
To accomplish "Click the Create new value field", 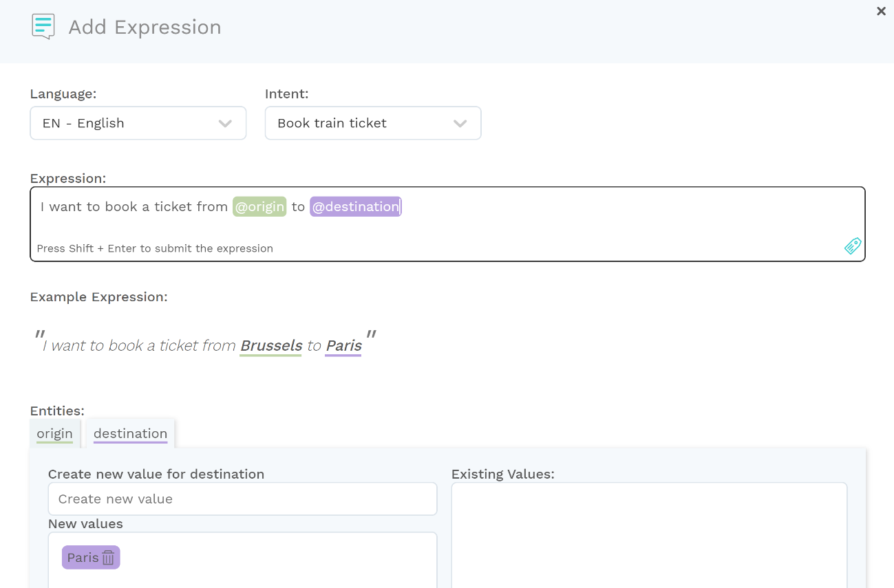I will click(x=243, y=499).
